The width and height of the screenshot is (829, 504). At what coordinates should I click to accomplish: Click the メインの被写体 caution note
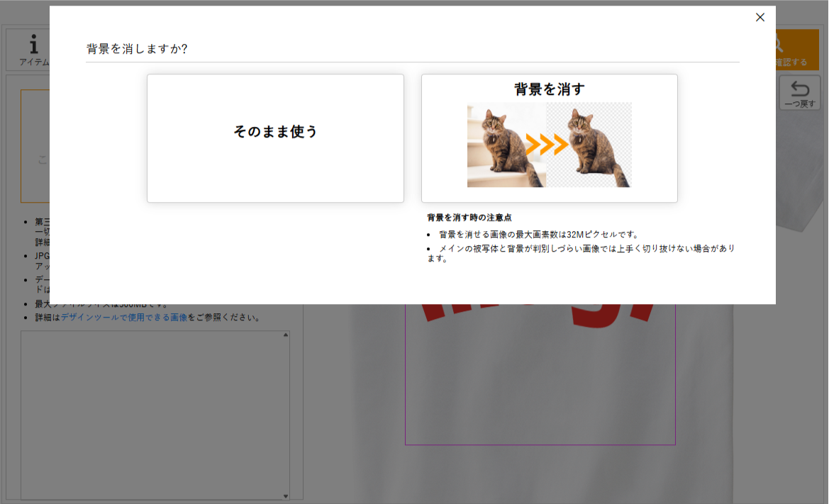581,253
